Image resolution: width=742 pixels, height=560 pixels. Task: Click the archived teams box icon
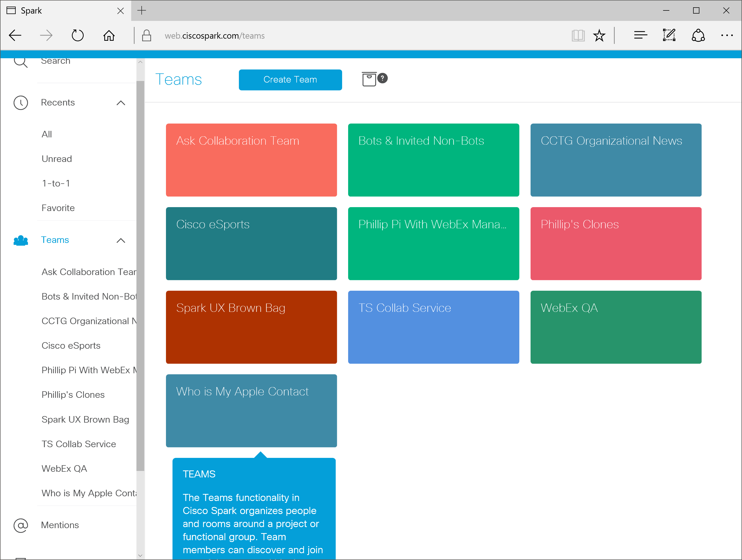pos(369,79)
